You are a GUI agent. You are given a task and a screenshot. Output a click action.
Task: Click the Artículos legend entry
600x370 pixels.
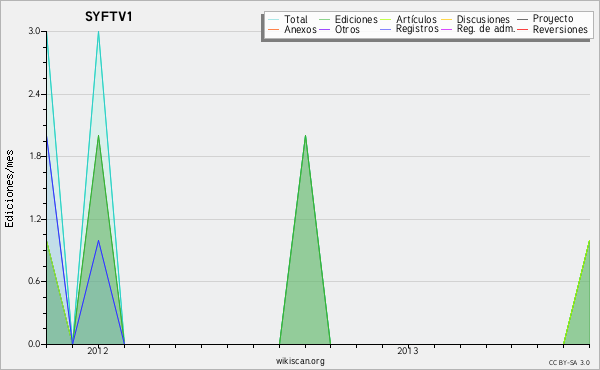(408, 19)
